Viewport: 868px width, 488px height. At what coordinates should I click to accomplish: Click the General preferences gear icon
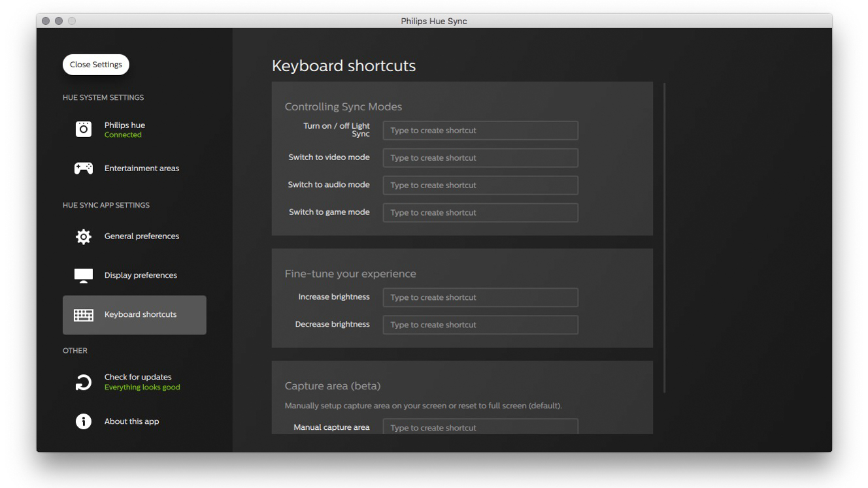click(84, 236)
